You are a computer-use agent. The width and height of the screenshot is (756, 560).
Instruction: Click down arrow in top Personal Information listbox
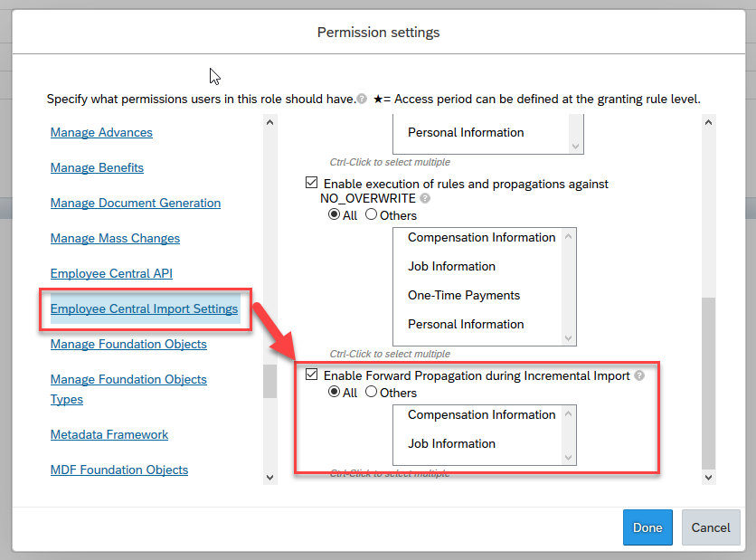[575, 147]
